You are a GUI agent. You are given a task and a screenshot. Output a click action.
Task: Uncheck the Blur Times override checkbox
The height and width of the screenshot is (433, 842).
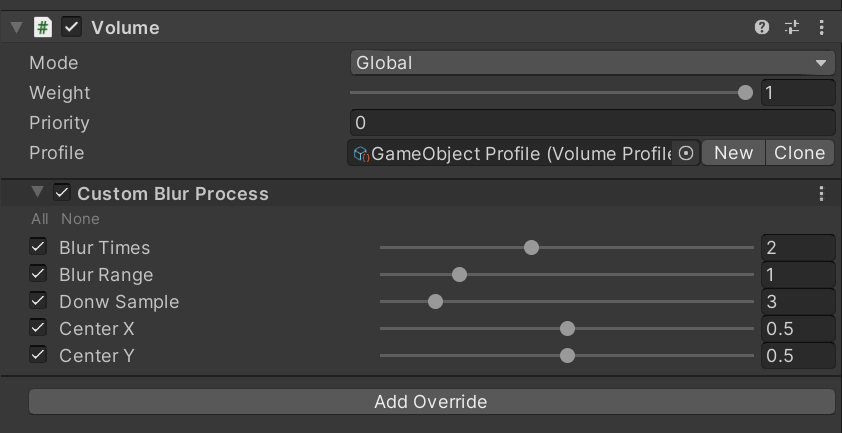(38, 247)
